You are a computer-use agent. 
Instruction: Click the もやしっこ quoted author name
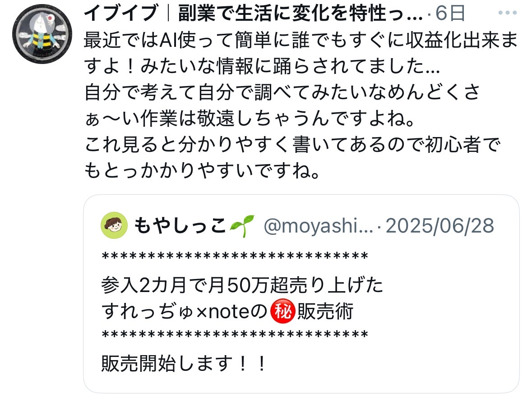tap(180, 226)
